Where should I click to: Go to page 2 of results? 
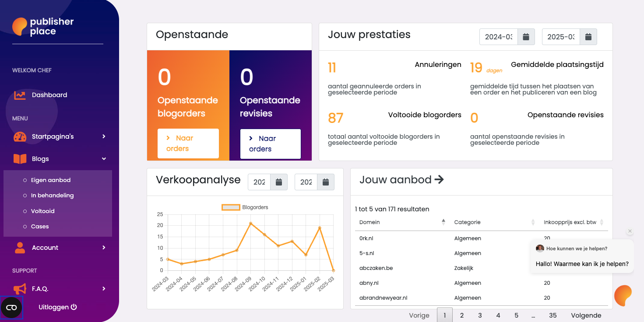coord(462,315)
